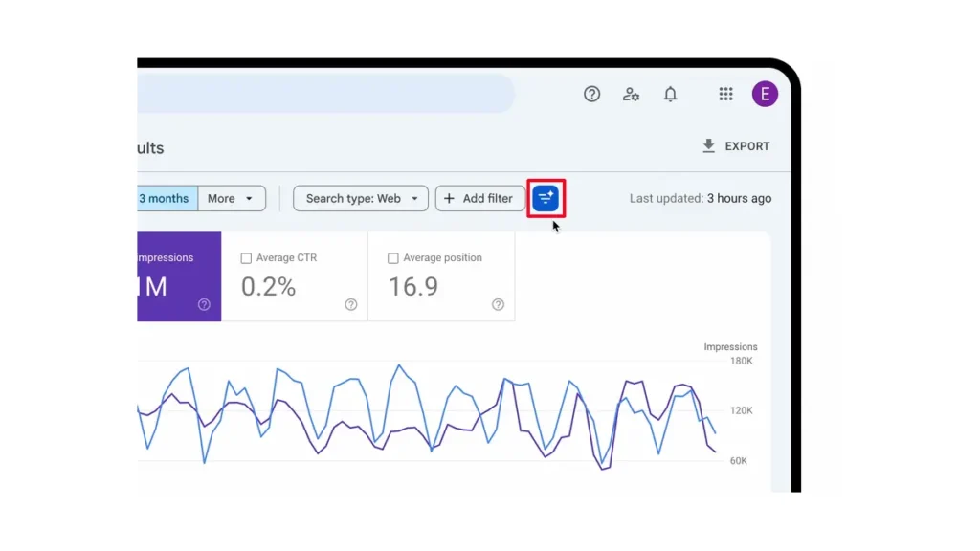Enable the Average CTR checkbox
980x551 pixels.
click(247, 258)
